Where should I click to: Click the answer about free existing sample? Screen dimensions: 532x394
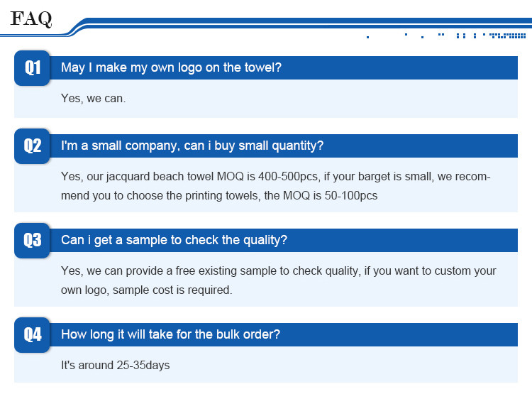279,271
